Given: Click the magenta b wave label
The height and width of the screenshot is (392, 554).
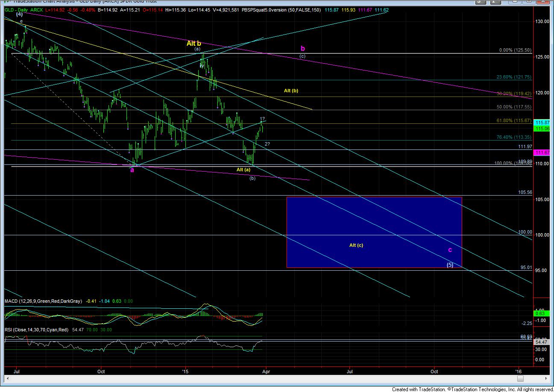Looking at the screenshot, I should point(302,48).
